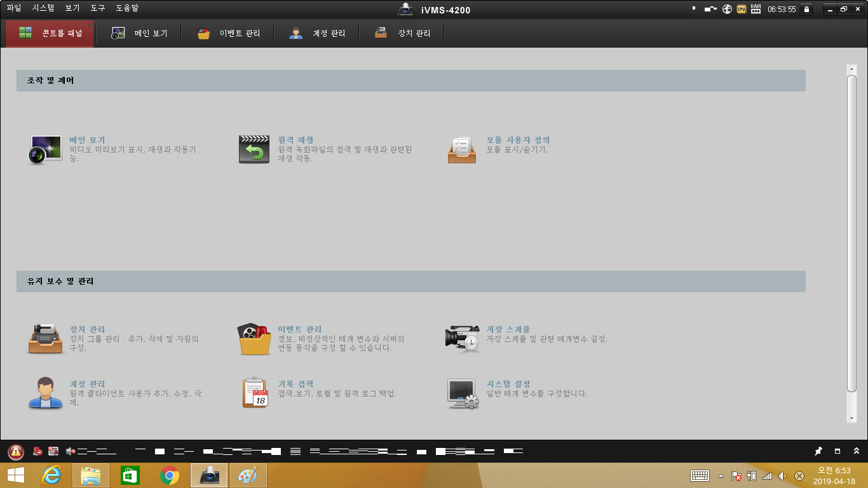
Task: Open 저장 스케줄 camcorder icon
Action: tap(462, 339)
